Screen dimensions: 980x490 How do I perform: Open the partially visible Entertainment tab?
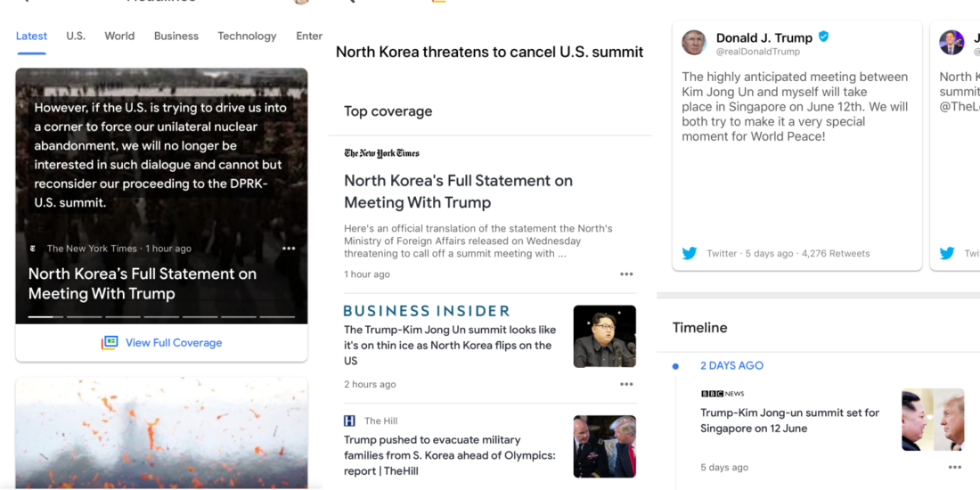pyautogui.click(x=309, y=37)
